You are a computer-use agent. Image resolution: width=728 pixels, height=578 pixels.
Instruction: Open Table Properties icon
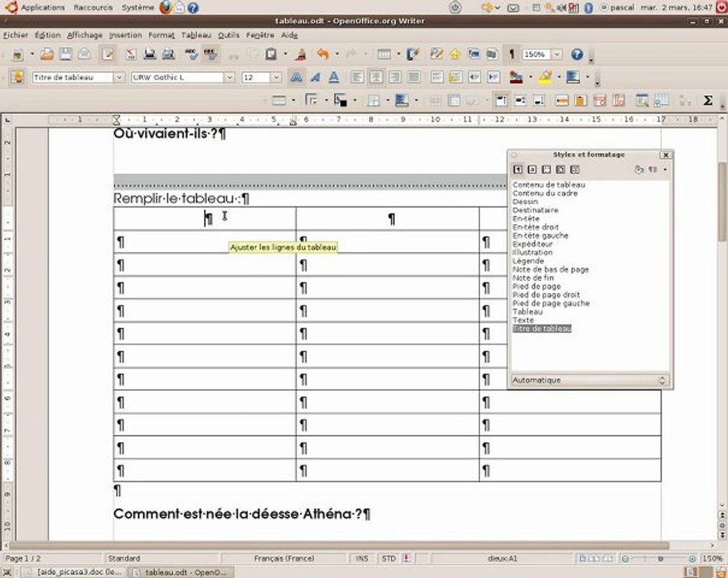[661, 100]
